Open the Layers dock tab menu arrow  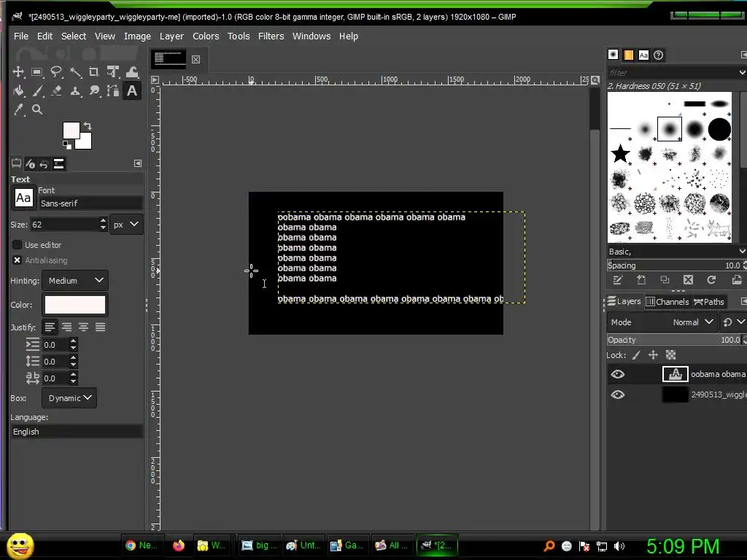[743, 301]
